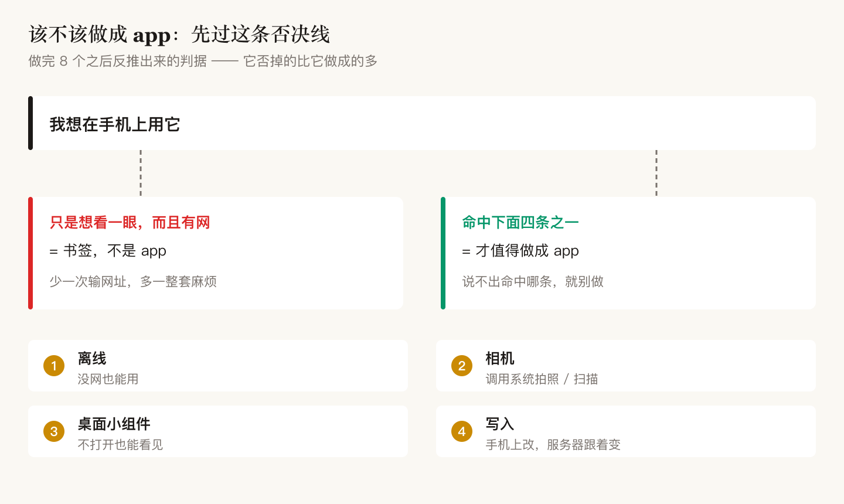The width and height of the screenshot is (844, 504).
Task: Select the 桌面小组件 criterion title
Action: 114,424
